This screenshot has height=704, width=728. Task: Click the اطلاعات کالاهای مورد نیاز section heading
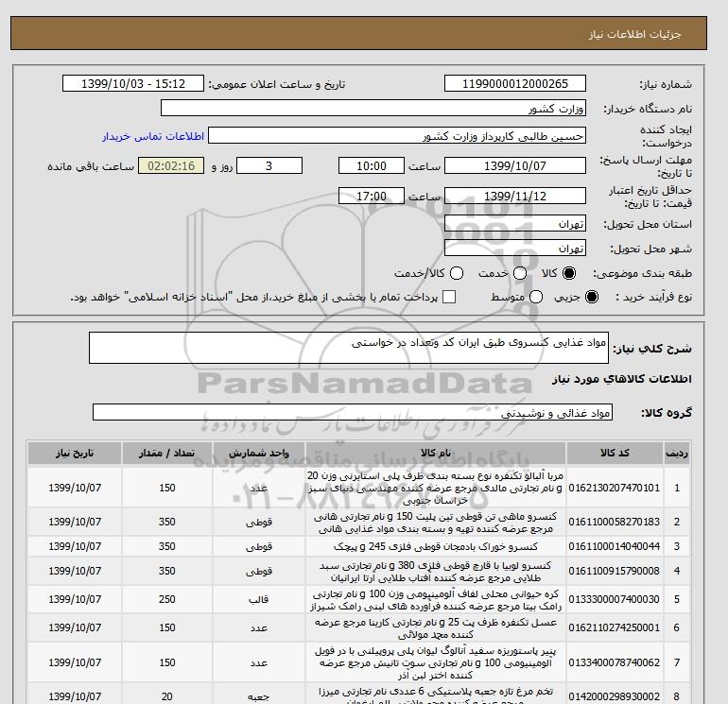point(622,379)
